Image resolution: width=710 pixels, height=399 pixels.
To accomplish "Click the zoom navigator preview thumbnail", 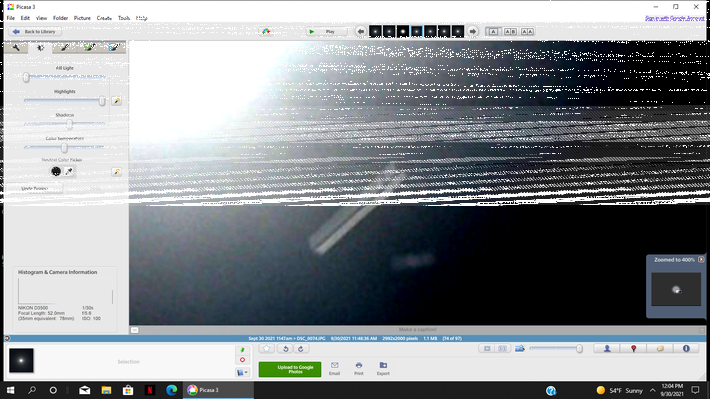I will 676,289.
